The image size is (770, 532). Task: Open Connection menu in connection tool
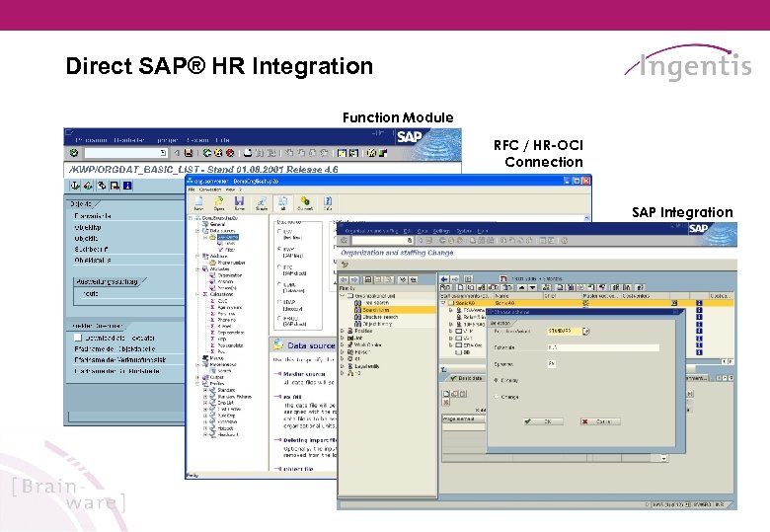pyautogui.click(x=210, y=190)
